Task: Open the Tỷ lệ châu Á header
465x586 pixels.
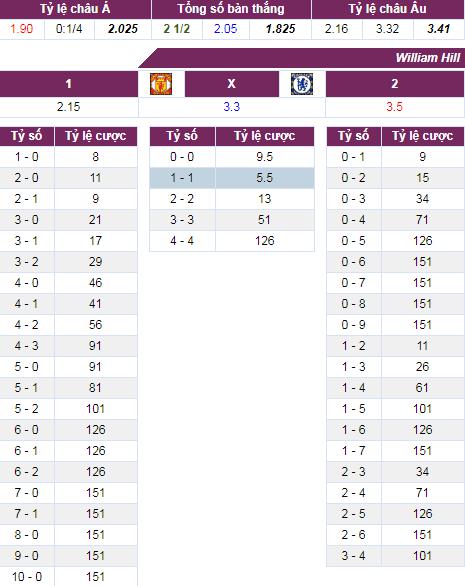Action: coord(75,9)
